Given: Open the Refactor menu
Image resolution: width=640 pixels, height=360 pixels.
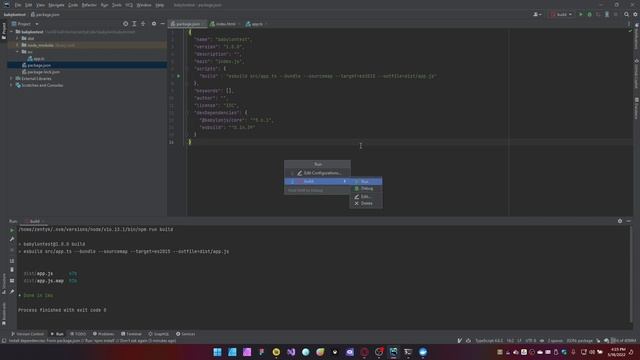Looking at the screenshot, I should (x=89, y=5).
